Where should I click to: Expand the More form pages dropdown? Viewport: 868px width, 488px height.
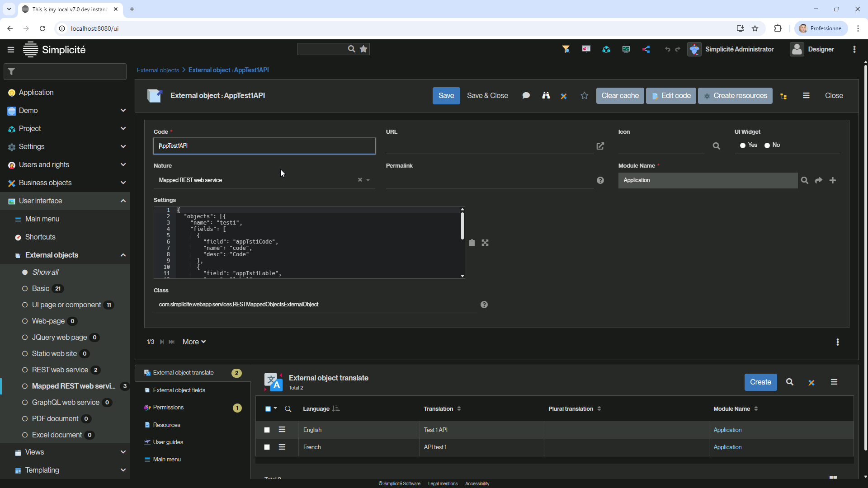click(194, 342)
